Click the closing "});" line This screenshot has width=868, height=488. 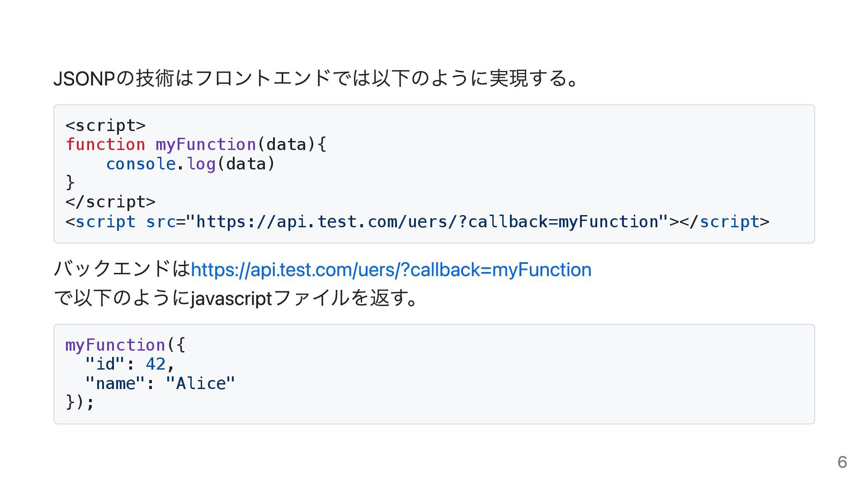tap(80, 402)
